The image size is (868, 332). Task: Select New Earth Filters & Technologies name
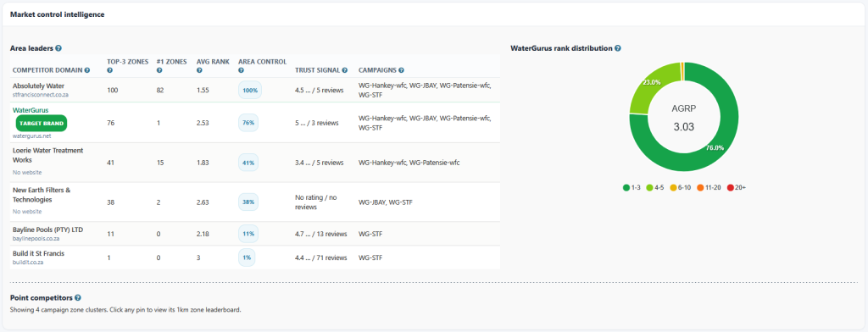click(42, 194)
